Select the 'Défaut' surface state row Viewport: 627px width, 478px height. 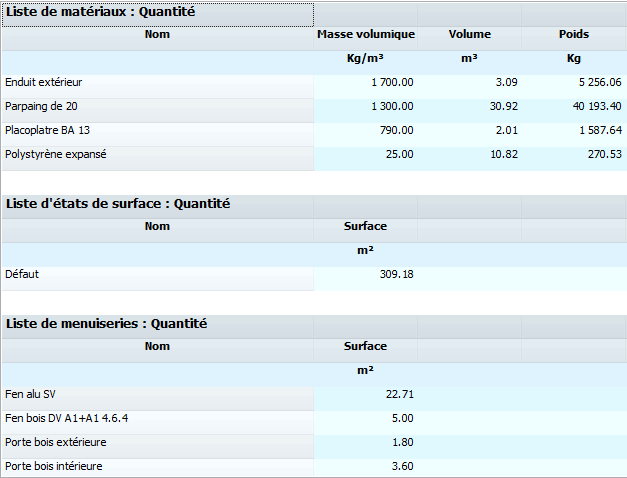coord(158,278)
